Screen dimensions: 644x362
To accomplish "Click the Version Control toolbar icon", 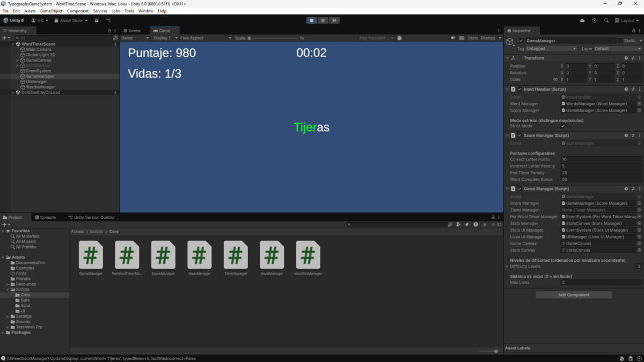I will tap(108, 20).
